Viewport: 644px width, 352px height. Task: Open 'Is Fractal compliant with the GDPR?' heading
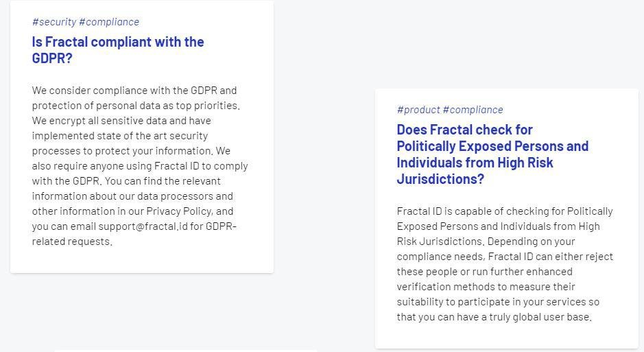118,50
